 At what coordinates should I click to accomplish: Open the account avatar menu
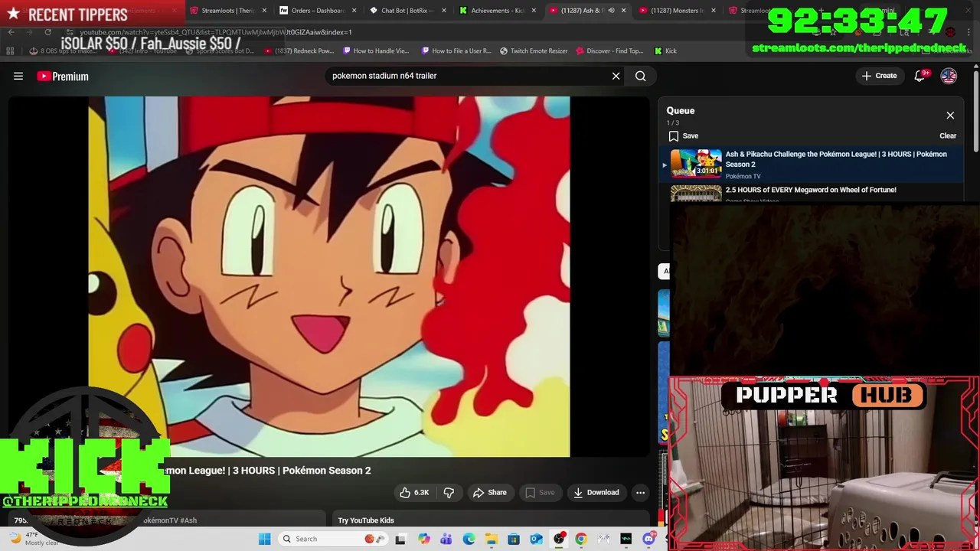[x=949, y=76]
